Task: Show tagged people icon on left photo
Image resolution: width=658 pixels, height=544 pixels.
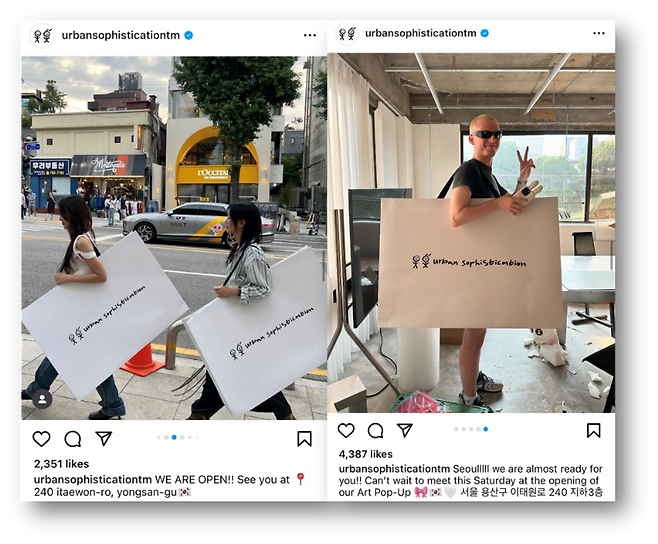Action: click(42, 399)
